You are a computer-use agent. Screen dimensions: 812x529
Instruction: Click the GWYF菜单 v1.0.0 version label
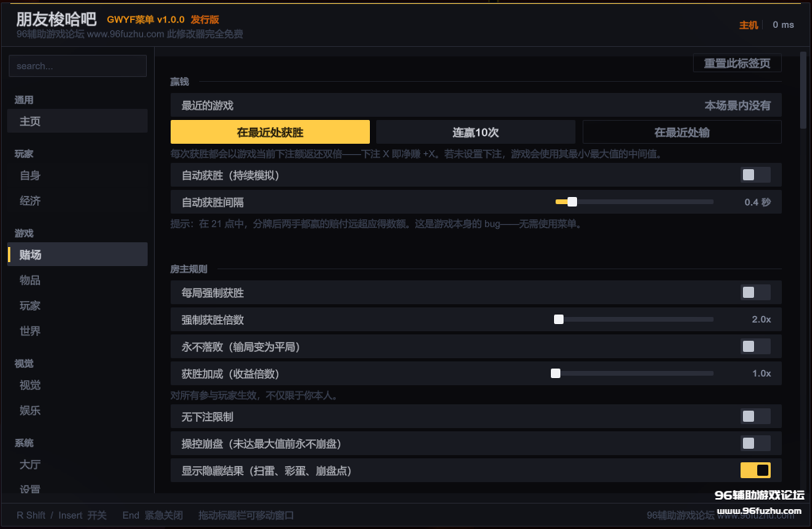145,20
